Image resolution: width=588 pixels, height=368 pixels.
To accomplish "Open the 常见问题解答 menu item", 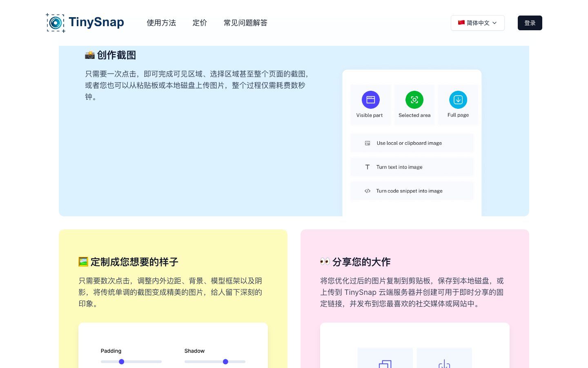I will tap(245, 23).
